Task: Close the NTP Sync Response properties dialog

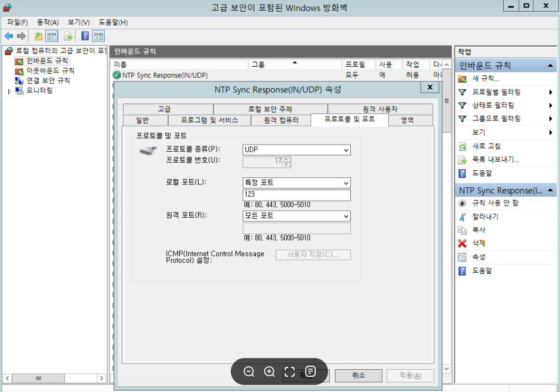Action: click(x=429, y=87)
